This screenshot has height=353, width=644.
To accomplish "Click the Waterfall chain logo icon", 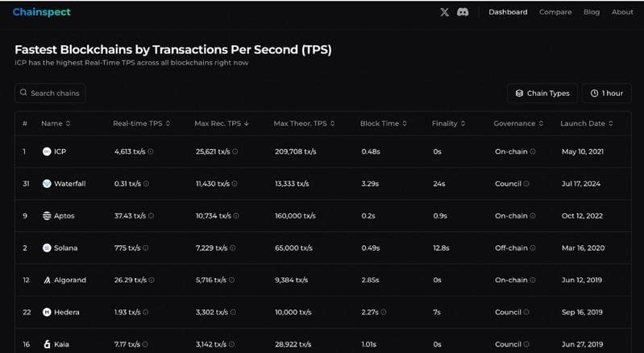I will 47,184.
